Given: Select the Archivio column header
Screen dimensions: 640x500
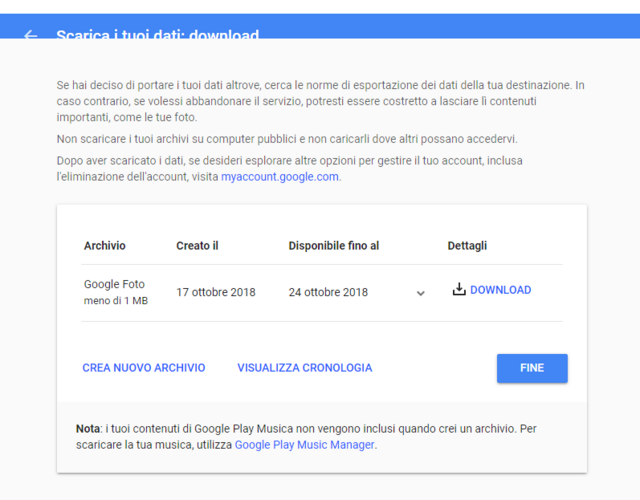Looking at the screenshot, I should coord(104,246).
